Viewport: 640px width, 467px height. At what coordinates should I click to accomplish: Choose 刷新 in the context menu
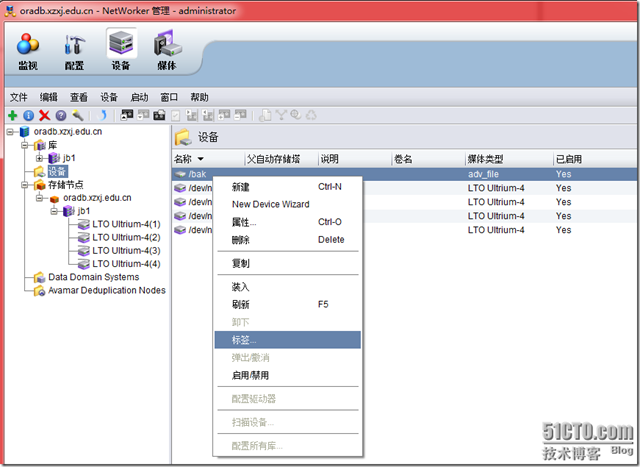(288, 305)
